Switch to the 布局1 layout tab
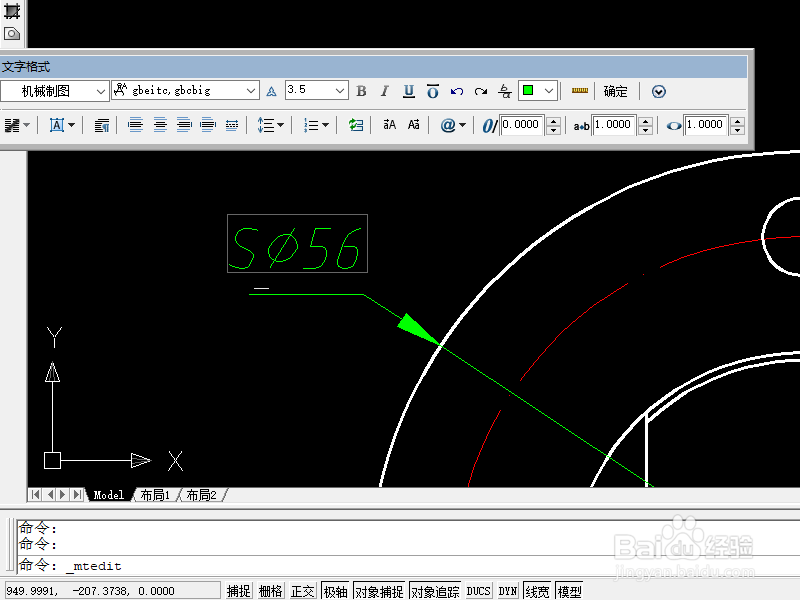The image size is (800, 600). point(155,495)
